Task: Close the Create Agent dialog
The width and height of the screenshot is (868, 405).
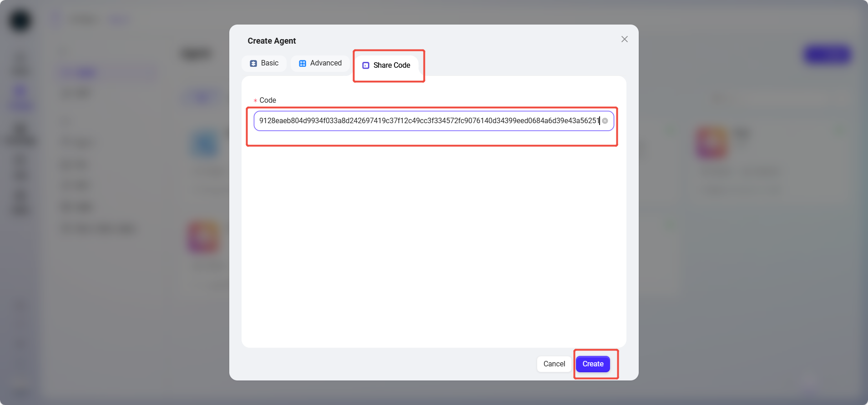Action: (625, 39)
